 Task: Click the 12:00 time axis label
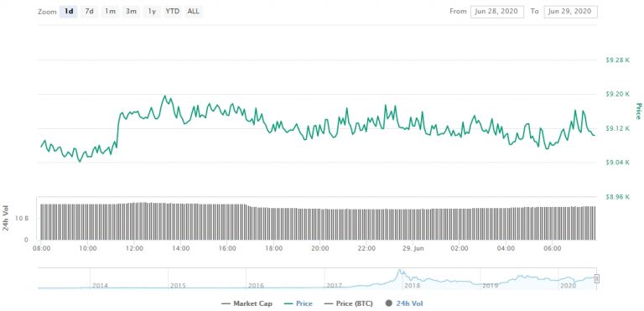pos(134,249)
